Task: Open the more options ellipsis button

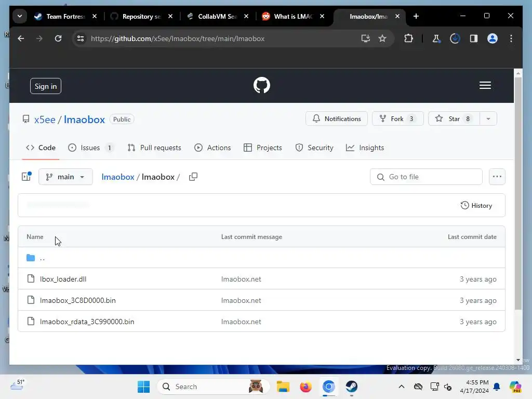Action: (497, 177)
